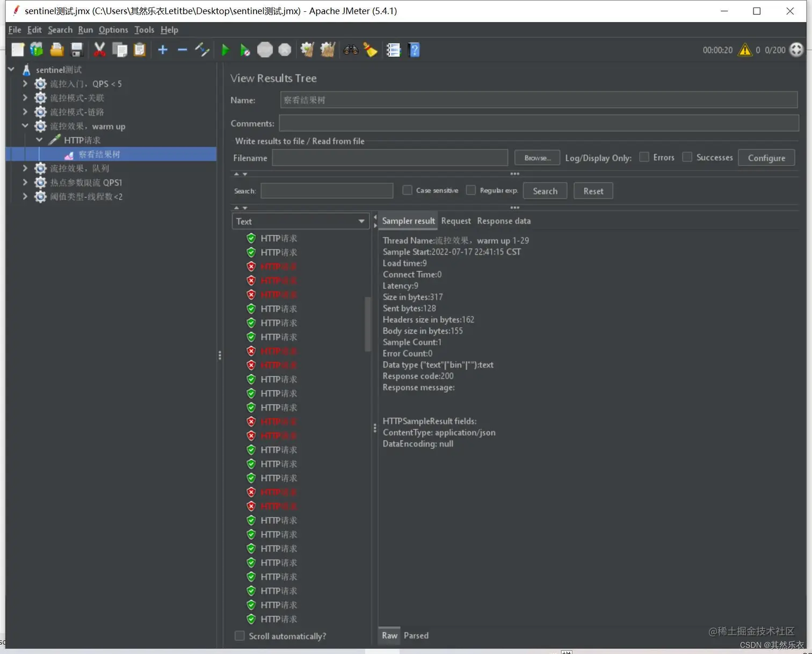The height and width of the screenshot is (654, 812).
Task: Collapse the HTTP请求 sampler node in tree
Action: (39, 140)
